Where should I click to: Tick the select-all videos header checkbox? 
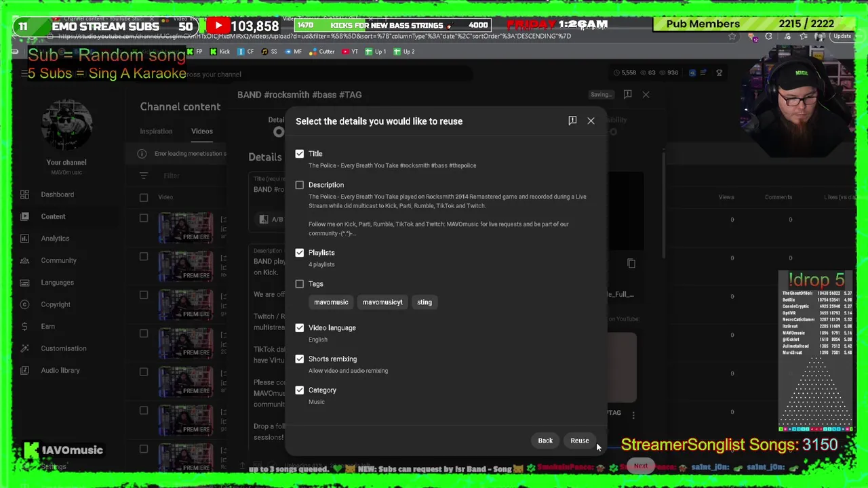click(x=144, y=197)
